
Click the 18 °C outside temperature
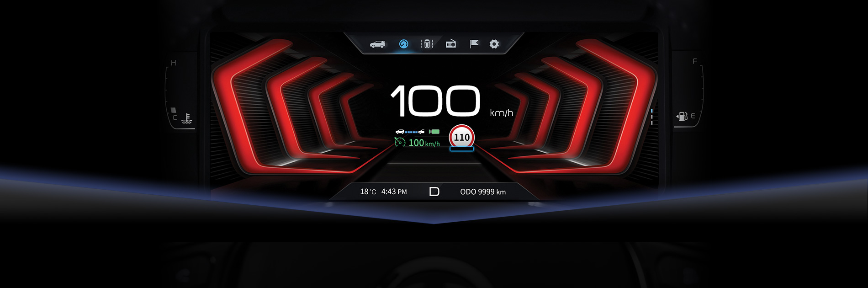coord(368,192)
